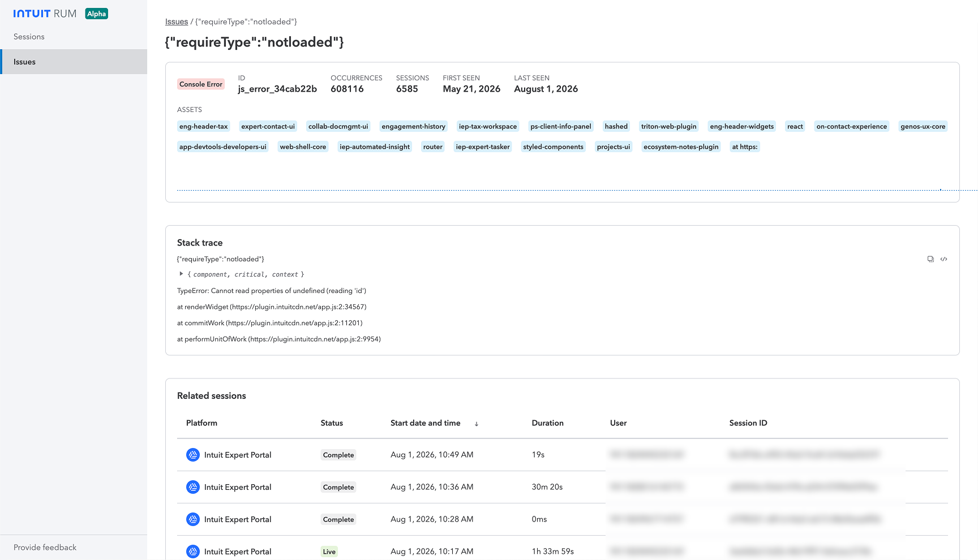The image size is (978, 560).
Task: Open Provide feedback link
Action: pyautogui.click(x=45, y=548)
